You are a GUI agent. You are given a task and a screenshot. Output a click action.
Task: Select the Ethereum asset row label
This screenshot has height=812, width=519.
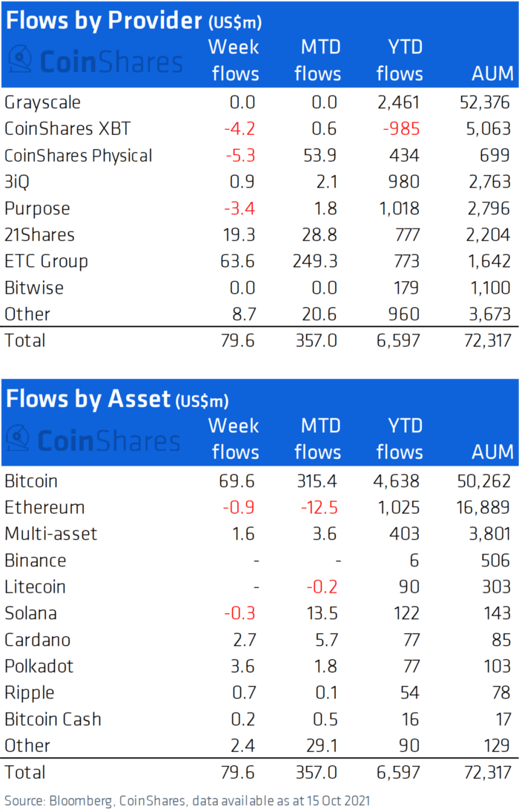click(x=44, y=508)
